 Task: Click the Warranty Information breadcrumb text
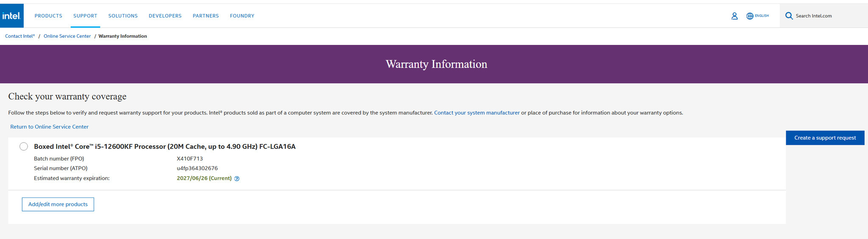click(x=123, y=36)
